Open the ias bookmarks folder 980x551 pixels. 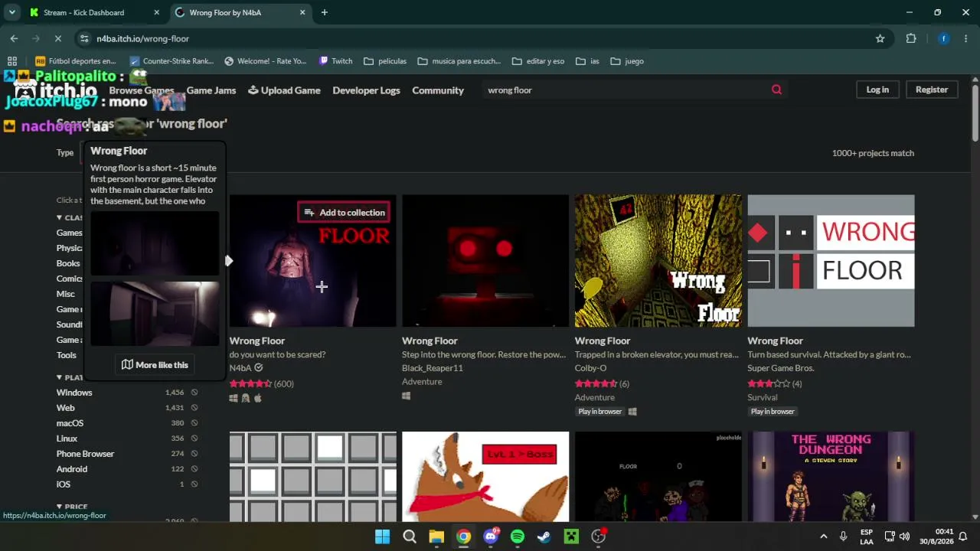(588, 61)
